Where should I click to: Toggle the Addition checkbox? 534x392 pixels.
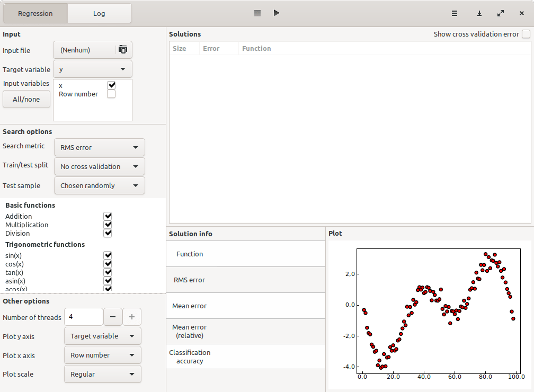coord(108,216)
